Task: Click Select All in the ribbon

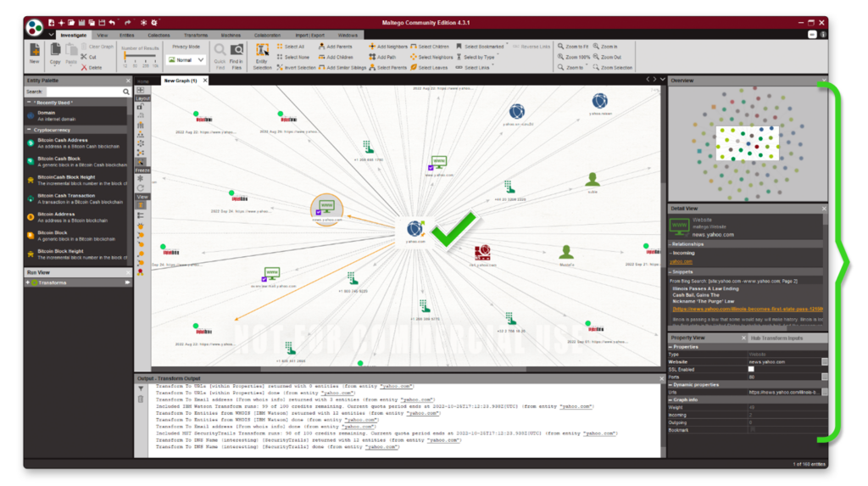Action: pyautogui.click(x=291, y=47)
